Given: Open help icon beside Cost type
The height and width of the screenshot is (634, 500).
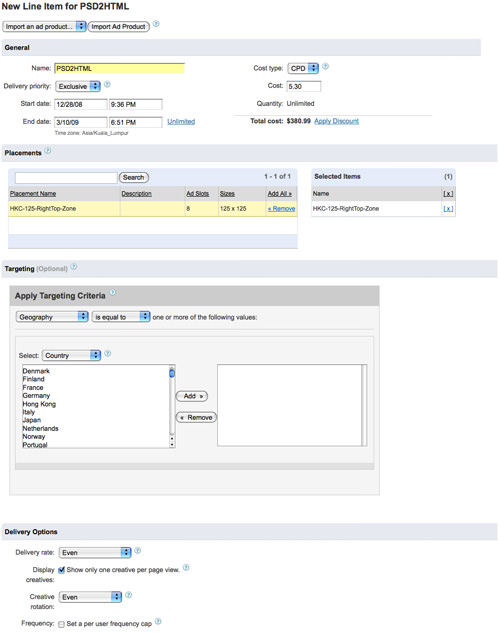Looking at the screenshot, I should pyautogui.click(x=325, y=66).
